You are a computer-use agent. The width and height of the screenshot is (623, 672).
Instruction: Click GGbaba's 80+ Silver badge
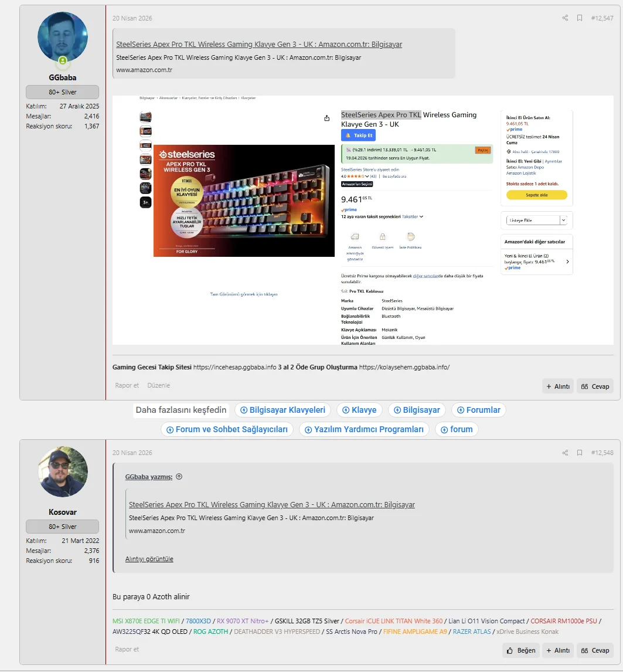point(63,92)
